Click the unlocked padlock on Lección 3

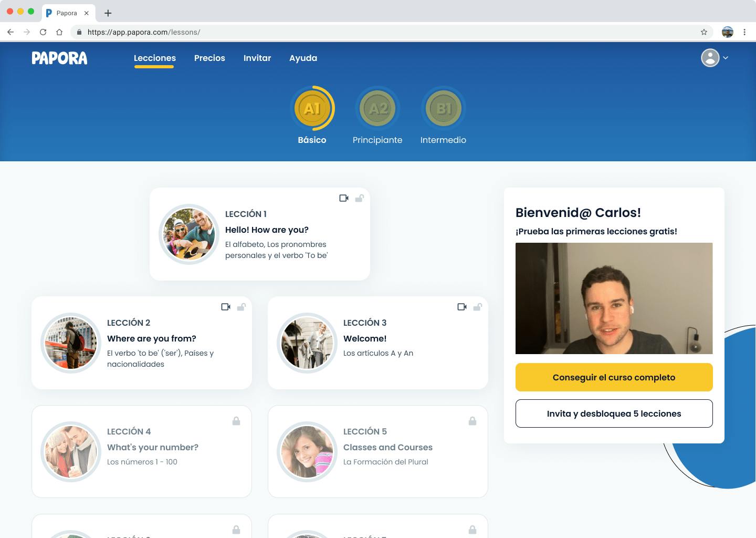[478, 307]
